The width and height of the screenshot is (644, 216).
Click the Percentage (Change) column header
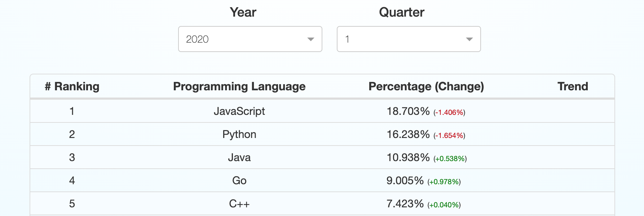click(426, 86)
